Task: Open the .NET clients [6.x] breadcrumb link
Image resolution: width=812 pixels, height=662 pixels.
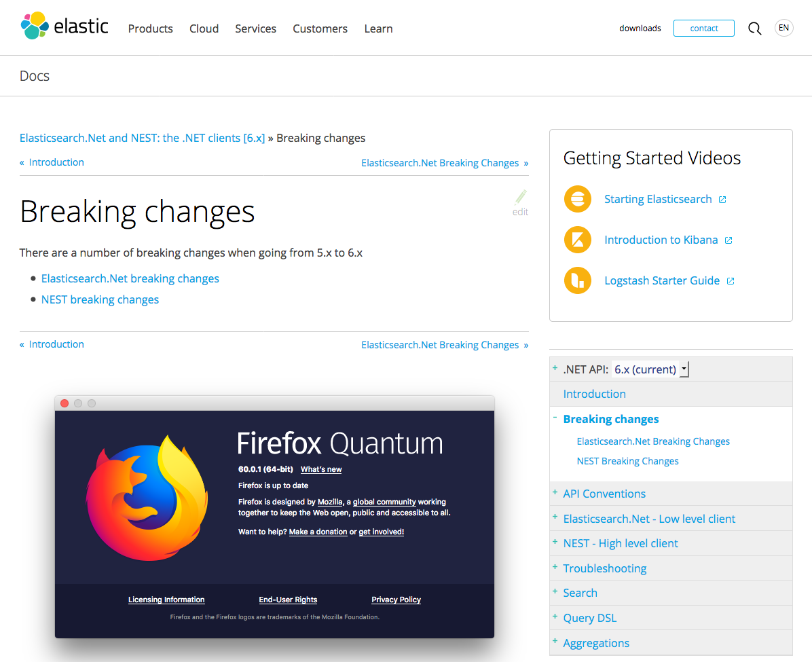Action: click(143, 139)
